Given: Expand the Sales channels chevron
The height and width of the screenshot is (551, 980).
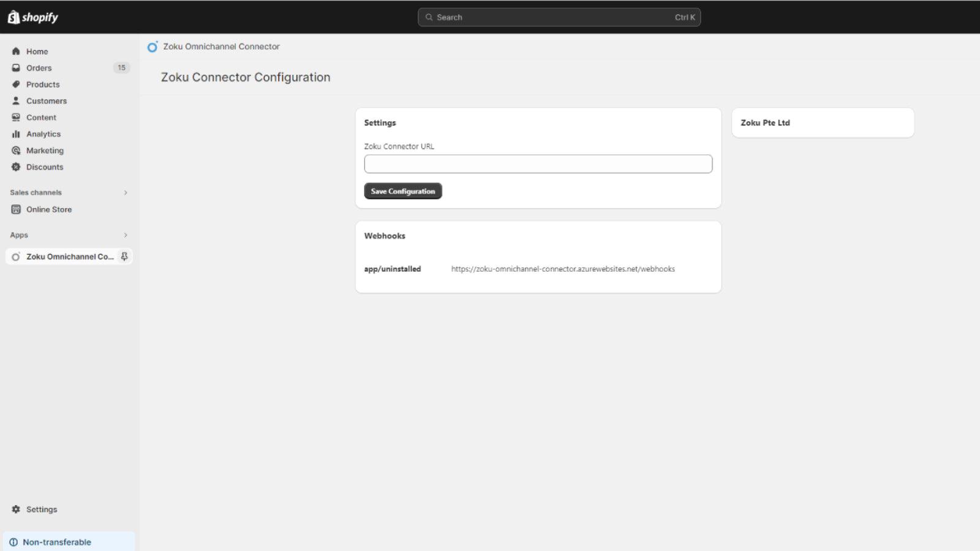Looking at the screenshot, I should tap(126, 193).
